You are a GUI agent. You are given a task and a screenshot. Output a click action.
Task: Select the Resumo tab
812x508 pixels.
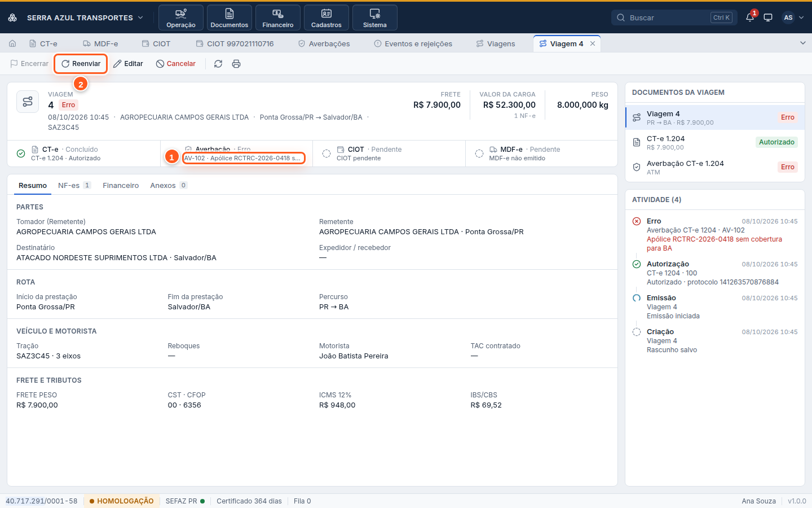click(x=33, y=185)
